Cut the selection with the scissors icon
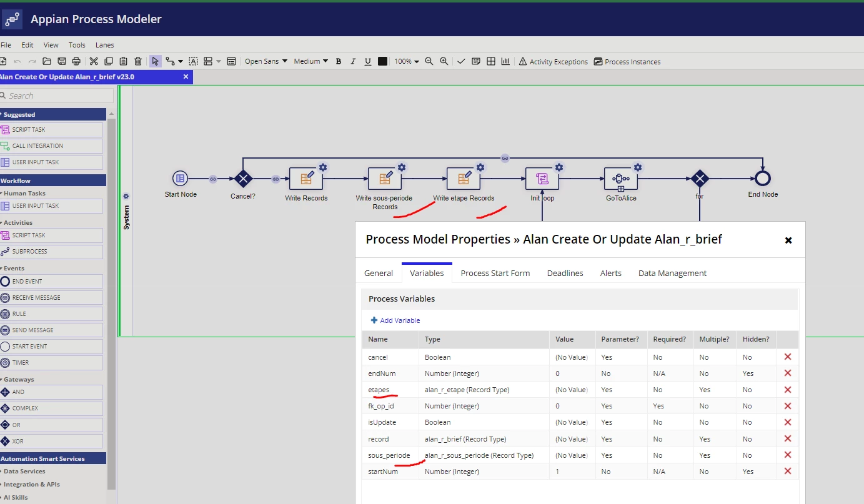864x504 pixels. click(x=94, y=61)
